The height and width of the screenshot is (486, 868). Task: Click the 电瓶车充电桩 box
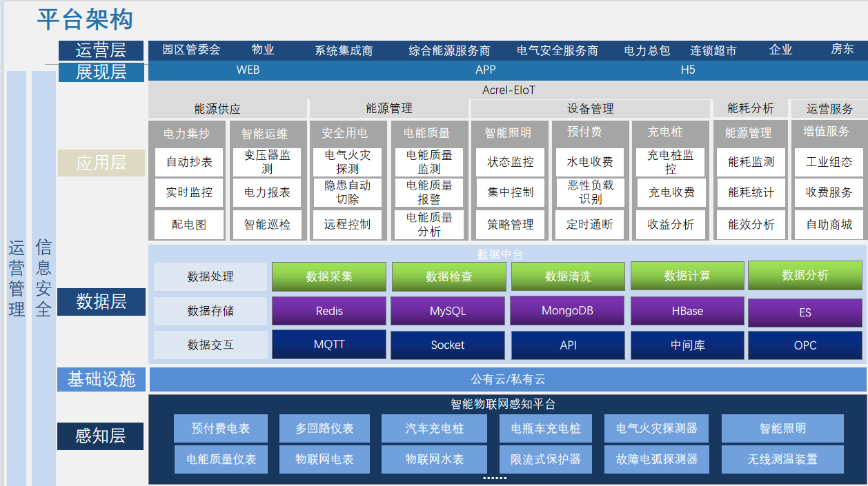tap(546, 428)
